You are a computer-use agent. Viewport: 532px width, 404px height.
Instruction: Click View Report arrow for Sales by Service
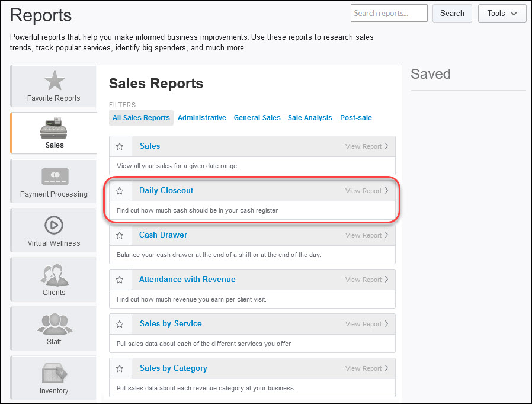386,324
